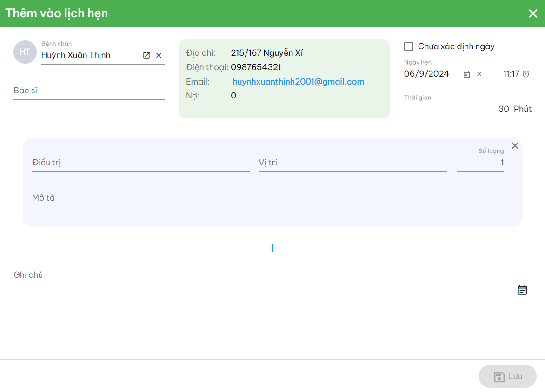545x392 pixels.
Task: Open the Bác sĩ dropdown field
Action: point(89,91)
